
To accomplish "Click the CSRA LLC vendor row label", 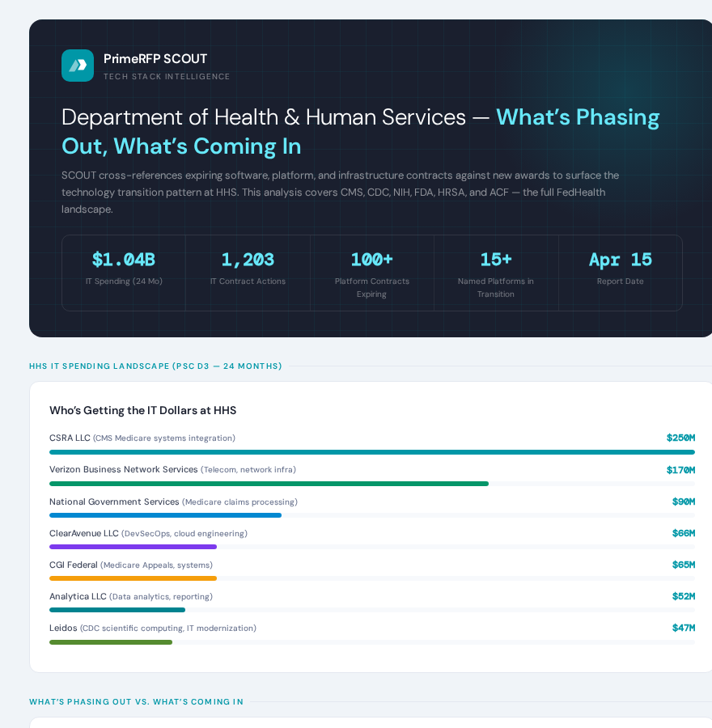I will (142, 438).
